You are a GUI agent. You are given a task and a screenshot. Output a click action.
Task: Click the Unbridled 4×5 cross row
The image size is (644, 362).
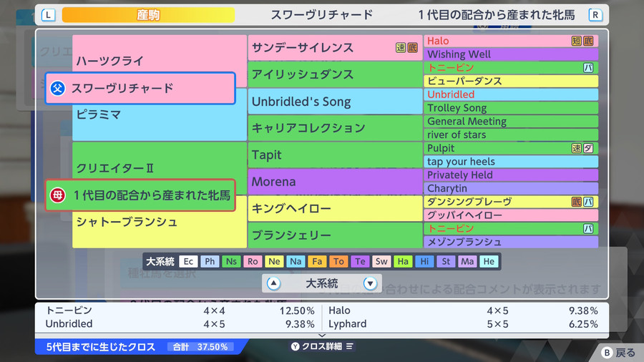(x=180, y=324)
